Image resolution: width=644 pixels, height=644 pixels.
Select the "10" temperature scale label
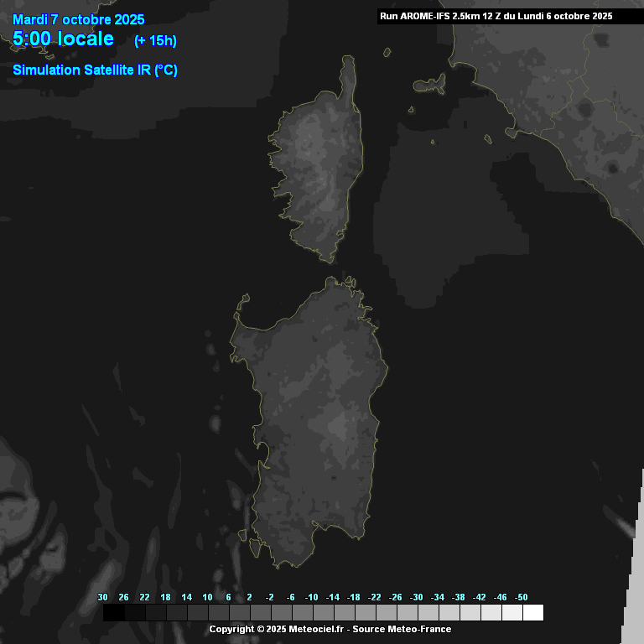207,597
